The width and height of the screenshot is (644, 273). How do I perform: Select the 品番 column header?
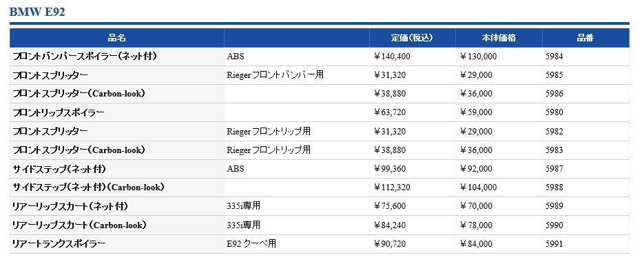[585, 38]
